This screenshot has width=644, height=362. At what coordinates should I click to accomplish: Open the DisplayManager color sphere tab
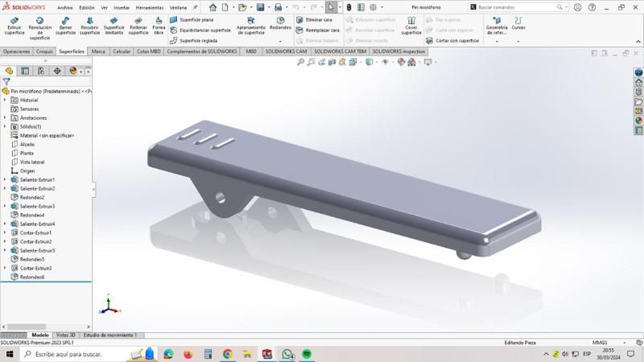[73, 71]
